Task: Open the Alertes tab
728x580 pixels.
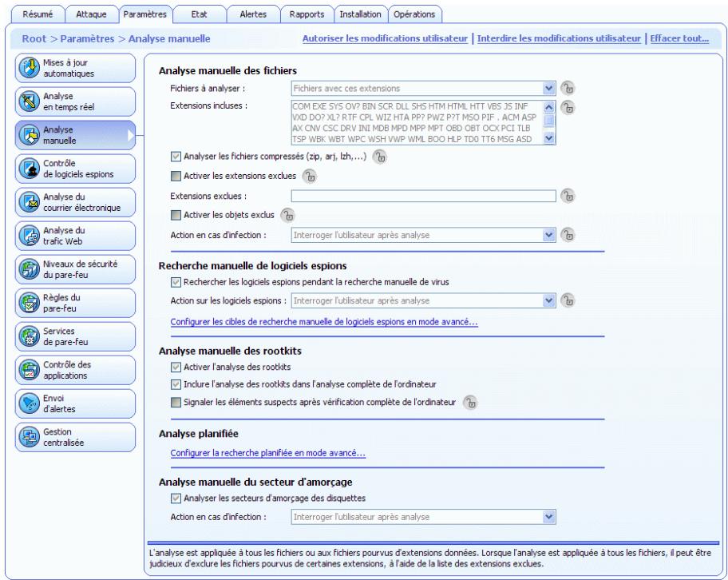Action: (x=253, y=14)
